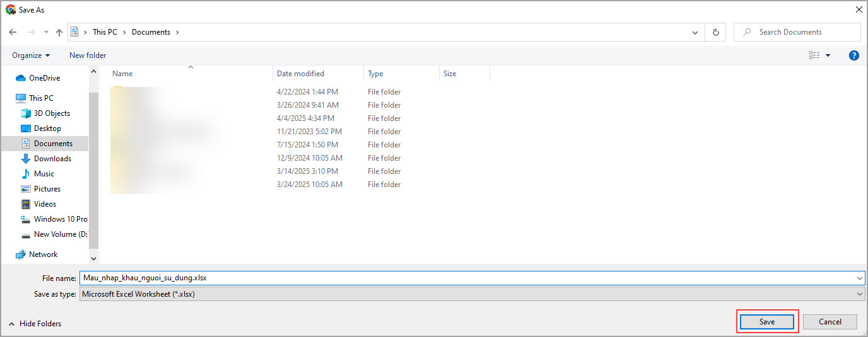Click the 3D Objects cube icon

(26, 113)
